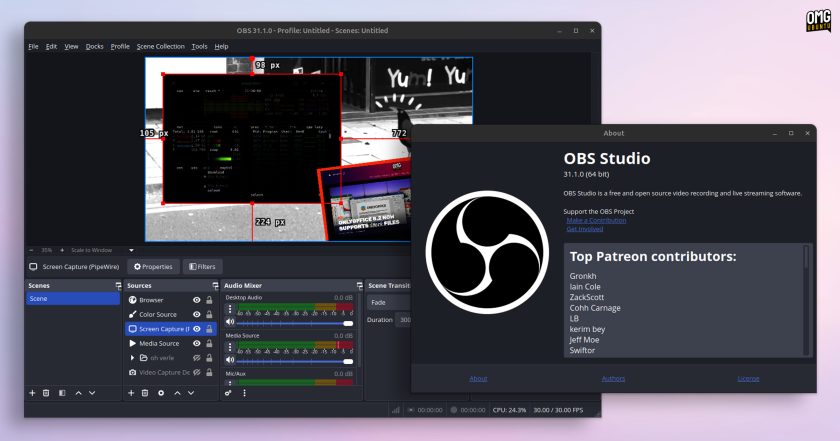Mute Desktop Audio with the speaker icon
This screenshot has width=840, height=441.
pos(230,322)
